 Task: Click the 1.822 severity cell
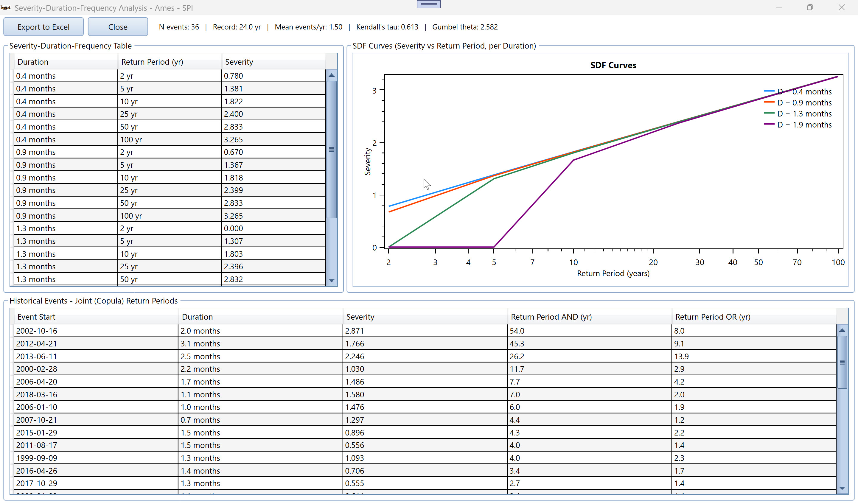tap(274, 101)
